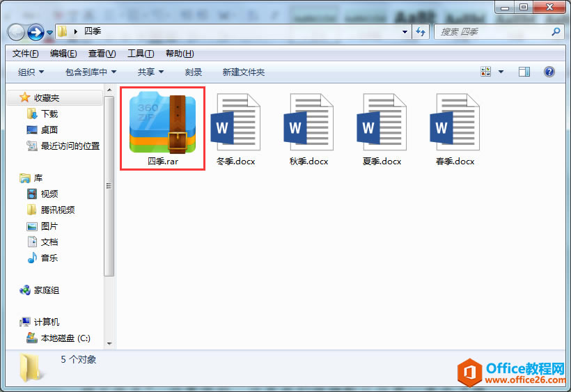Open the 编辑(E) menu
The width and height of the screenshot is (571, 392).
(63, 54)
